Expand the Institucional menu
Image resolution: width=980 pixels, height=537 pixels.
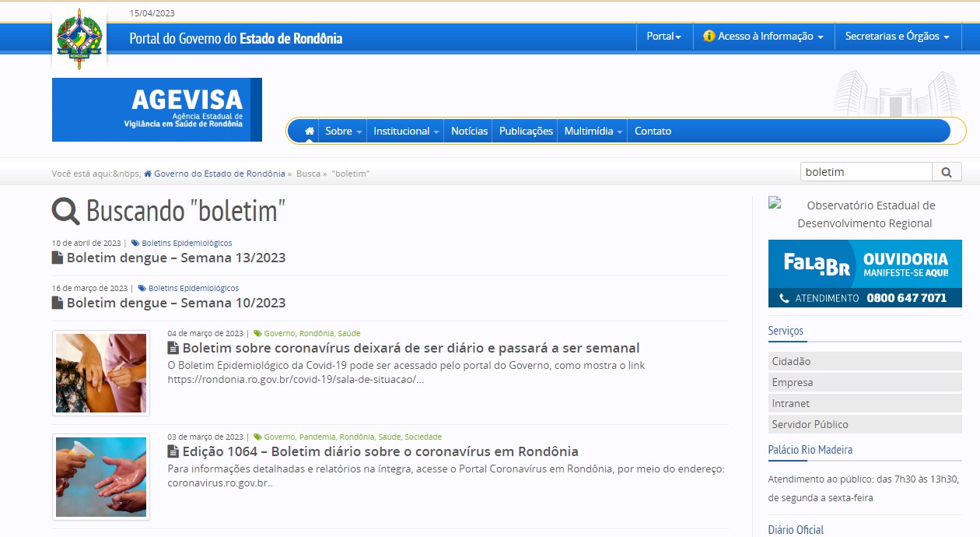click(x=406, y=132)
